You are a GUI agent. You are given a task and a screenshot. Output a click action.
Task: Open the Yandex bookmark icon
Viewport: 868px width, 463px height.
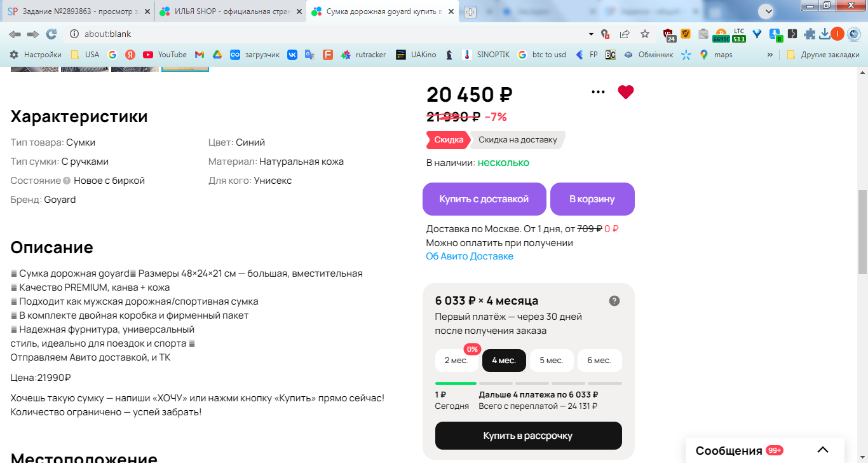[130, 55]
